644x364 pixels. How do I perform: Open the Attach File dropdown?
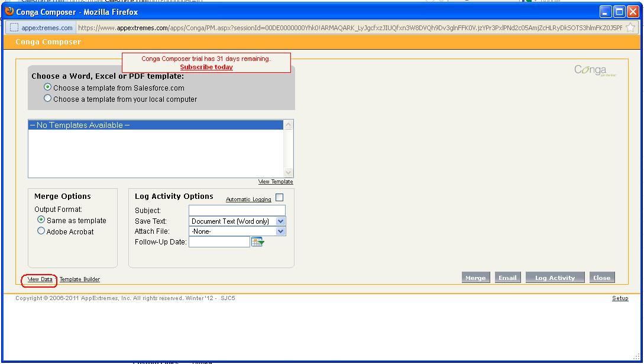click(280, 231)
